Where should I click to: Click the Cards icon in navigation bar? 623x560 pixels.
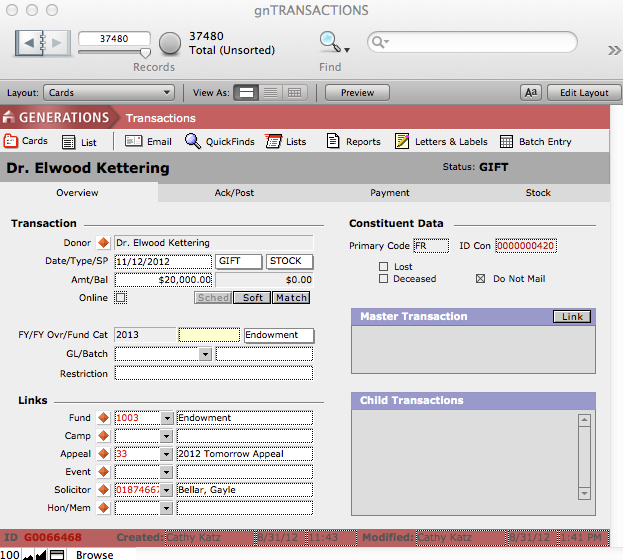click(11, 141)
